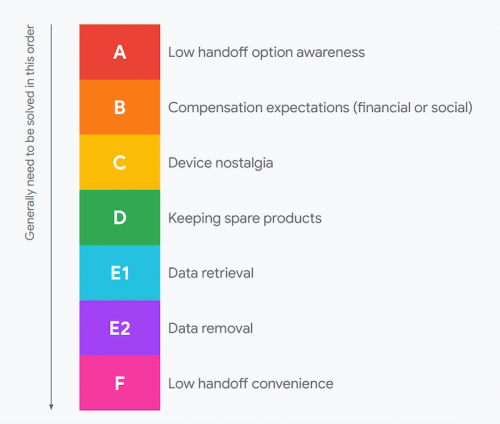Select the yellow C block
Image resolution: width=500 pixels, height=424 pixels.
(120, 162)
